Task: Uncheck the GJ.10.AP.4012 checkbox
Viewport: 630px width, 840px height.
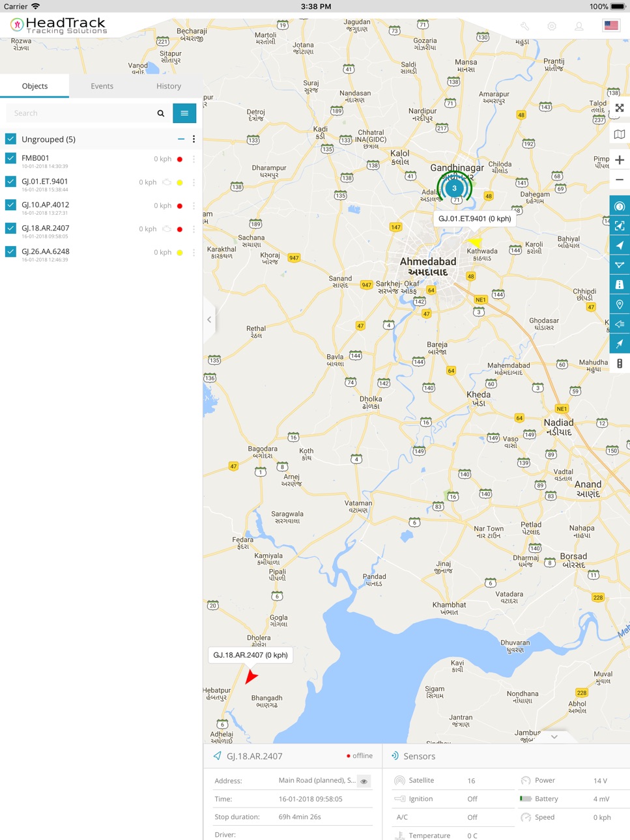Action: coord(10,205)
